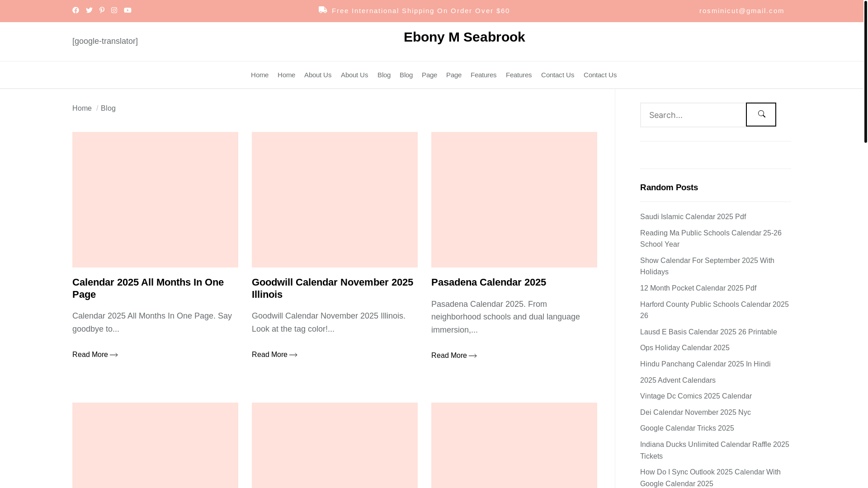Open the second-row right post thumbnail
Screen dimensions: 868x488
[x=514, y=445]
